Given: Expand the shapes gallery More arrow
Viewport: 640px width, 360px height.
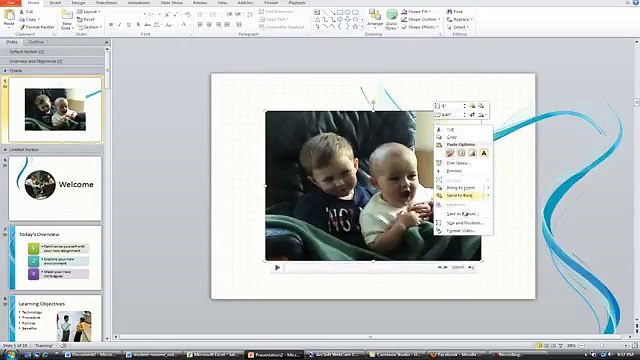Looking at the screenshot, I should (362, 27).
